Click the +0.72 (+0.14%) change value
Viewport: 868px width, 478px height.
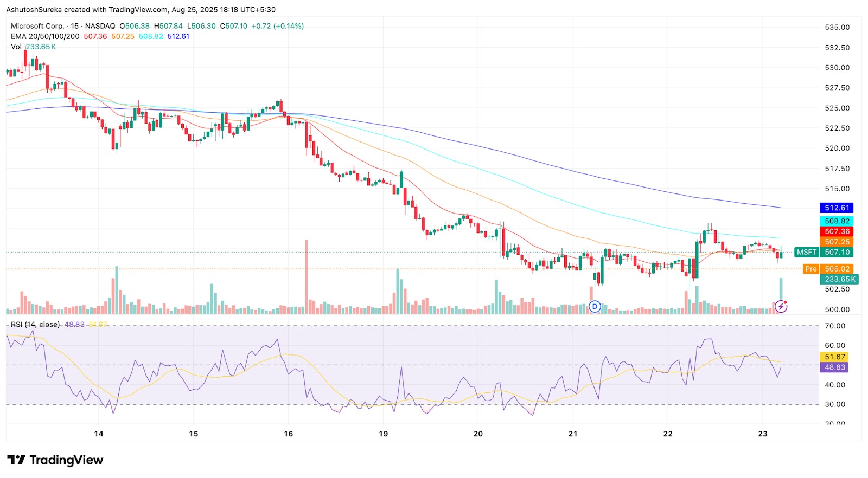(278, 26)
